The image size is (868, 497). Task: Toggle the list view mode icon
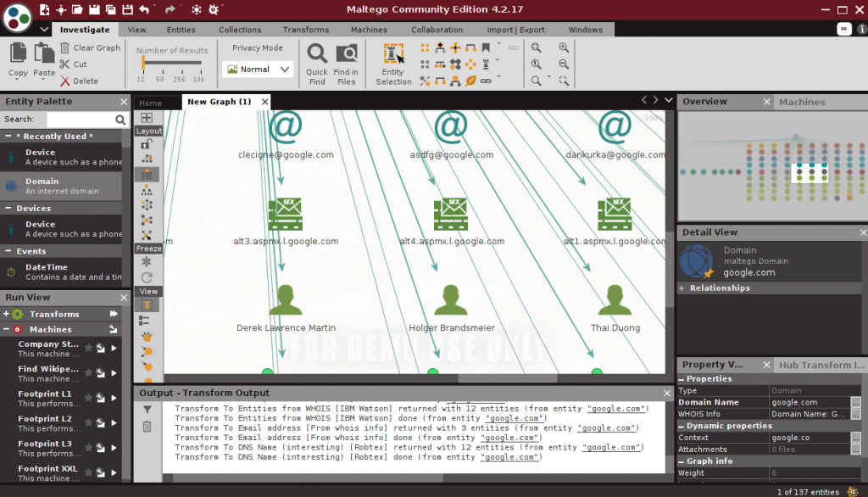144,321
